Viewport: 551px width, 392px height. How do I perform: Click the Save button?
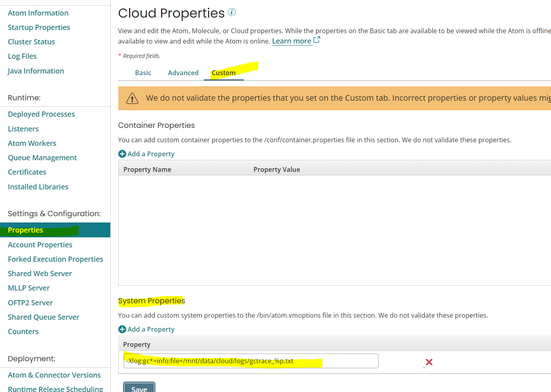coord(139,389)
